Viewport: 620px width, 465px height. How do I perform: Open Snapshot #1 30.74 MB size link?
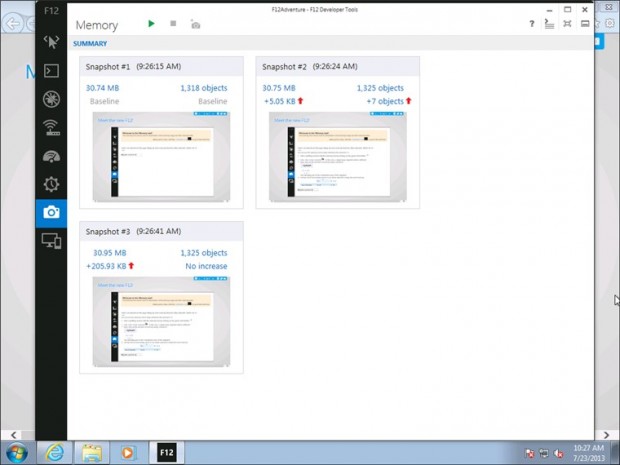coord(104,88)
